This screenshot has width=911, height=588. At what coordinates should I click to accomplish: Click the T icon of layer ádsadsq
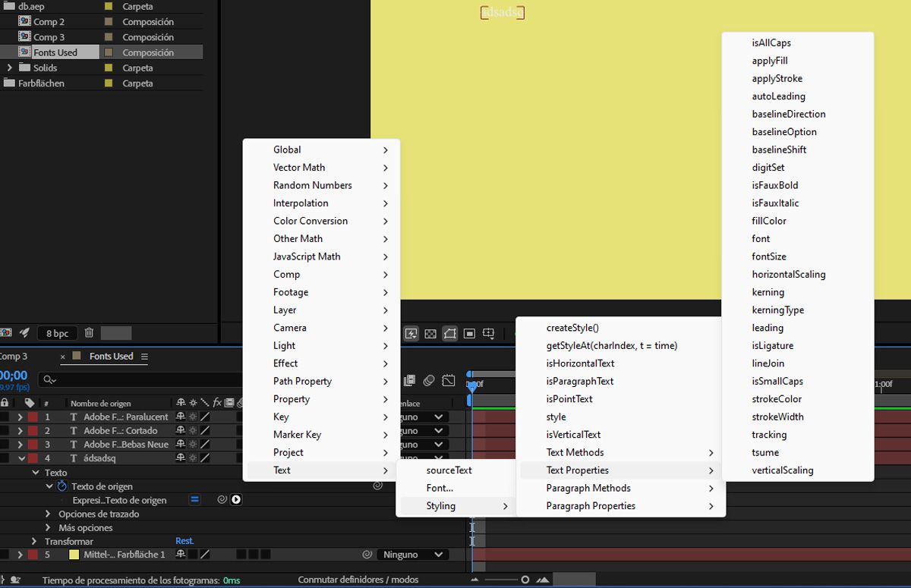(74, 458)
